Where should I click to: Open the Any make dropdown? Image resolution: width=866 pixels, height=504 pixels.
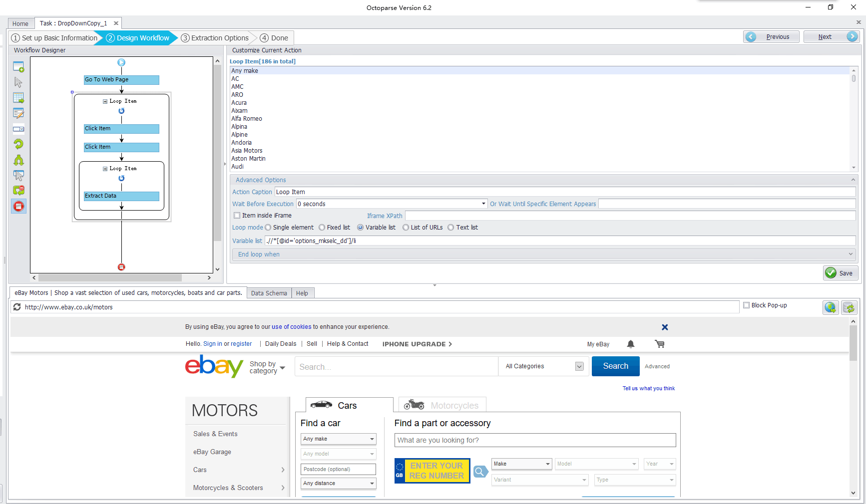click(x=338, y=439)
